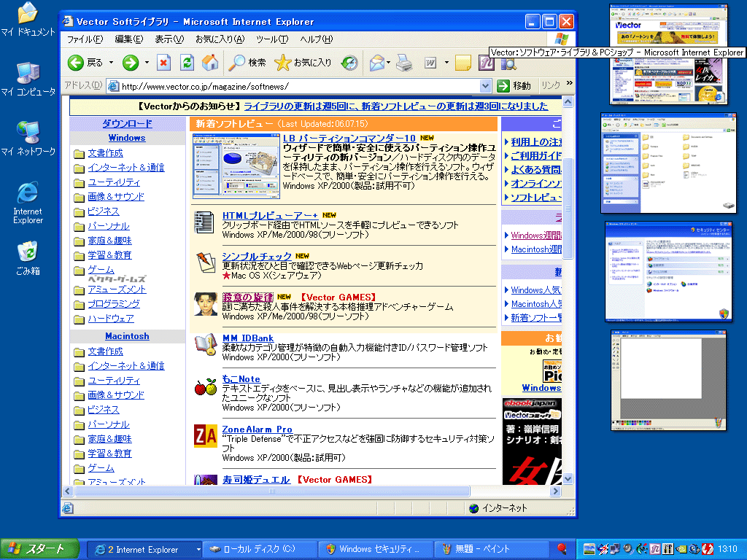Screen dimensions: 747x560
Task: Open the Back button history dropdown arrow
Action: 111,63
